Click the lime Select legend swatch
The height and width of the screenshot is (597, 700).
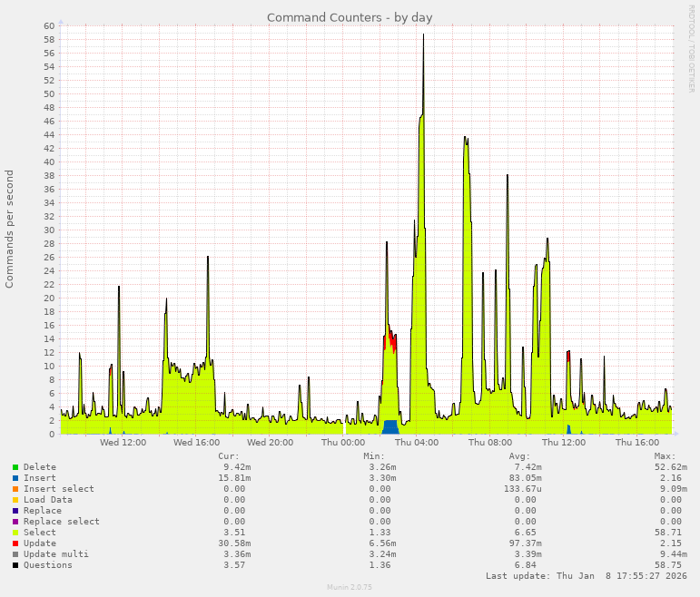[15, 533]
